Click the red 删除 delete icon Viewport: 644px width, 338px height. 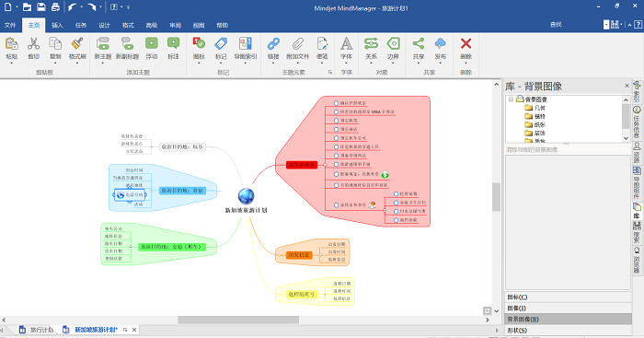466,43
